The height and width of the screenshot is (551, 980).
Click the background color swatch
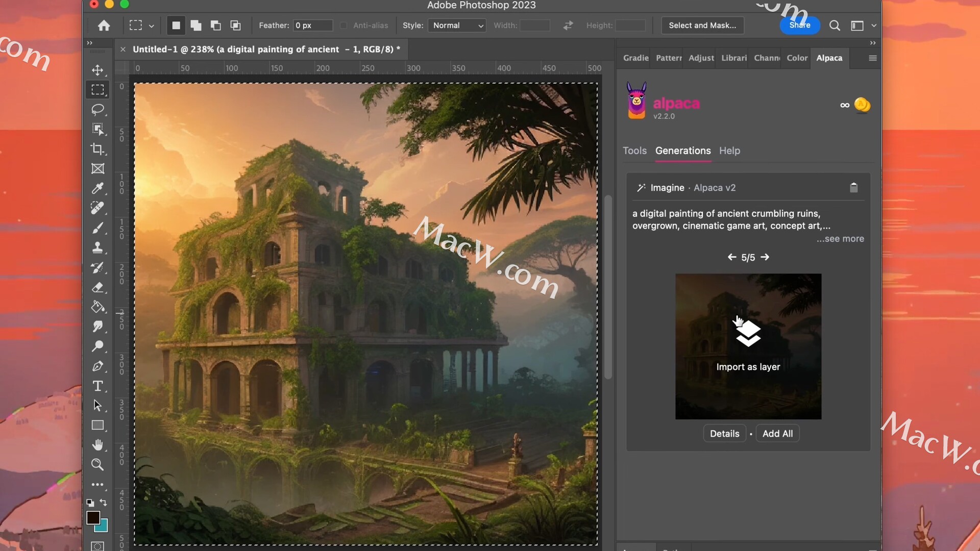103,527
